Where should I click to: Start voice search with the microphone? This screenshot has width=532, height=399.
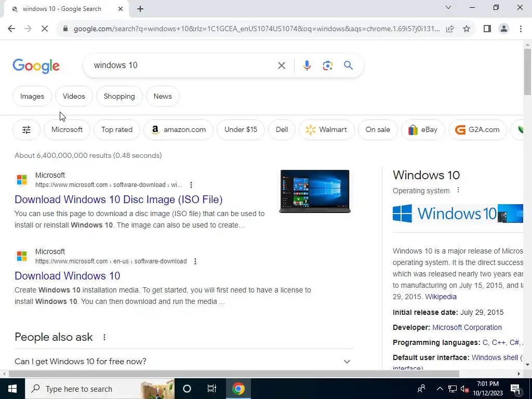point(307,65)
